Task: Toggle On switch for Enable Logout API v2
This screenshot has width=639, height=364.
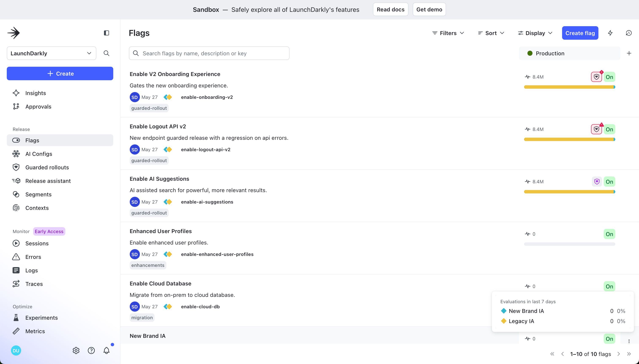Action: coord(609,129)
